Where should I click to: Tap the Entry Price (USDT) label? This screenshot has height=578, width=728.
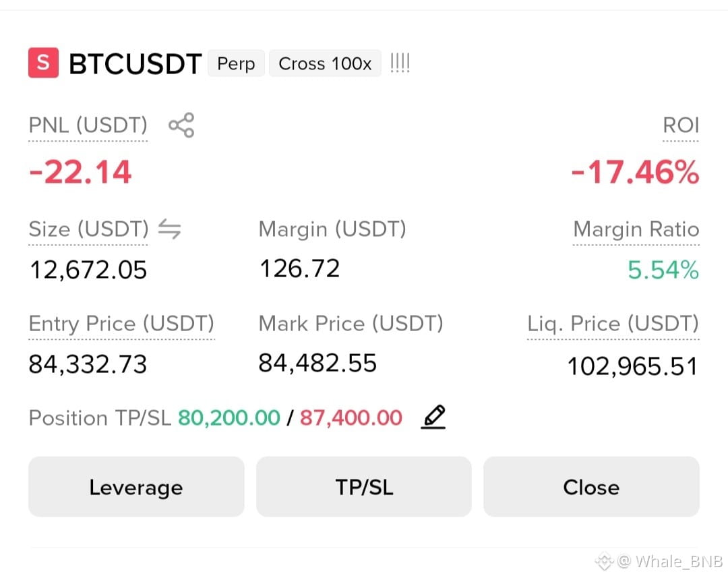point(121,323)
